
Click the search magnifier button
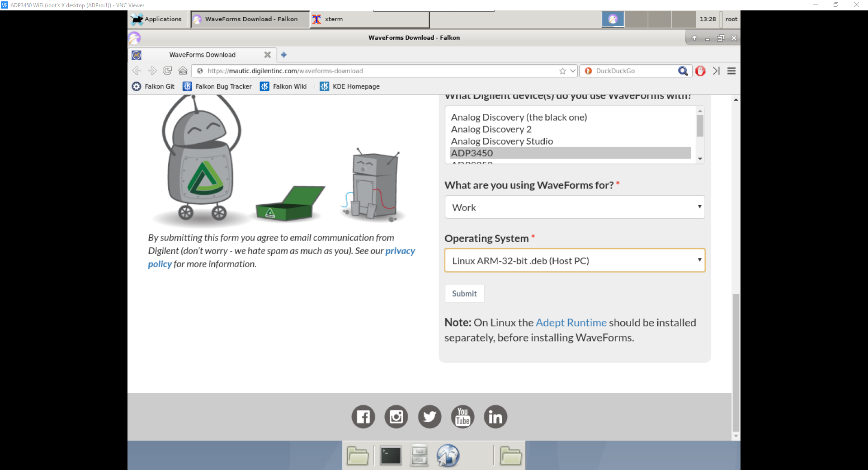(683, 71)
